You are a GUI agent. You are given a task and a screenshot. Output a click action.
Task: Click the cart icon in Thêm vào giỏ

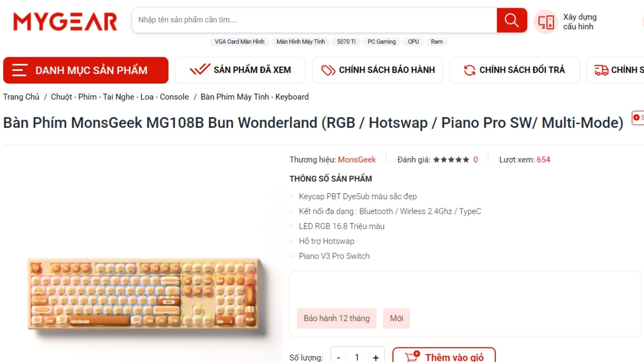point(412,356)
